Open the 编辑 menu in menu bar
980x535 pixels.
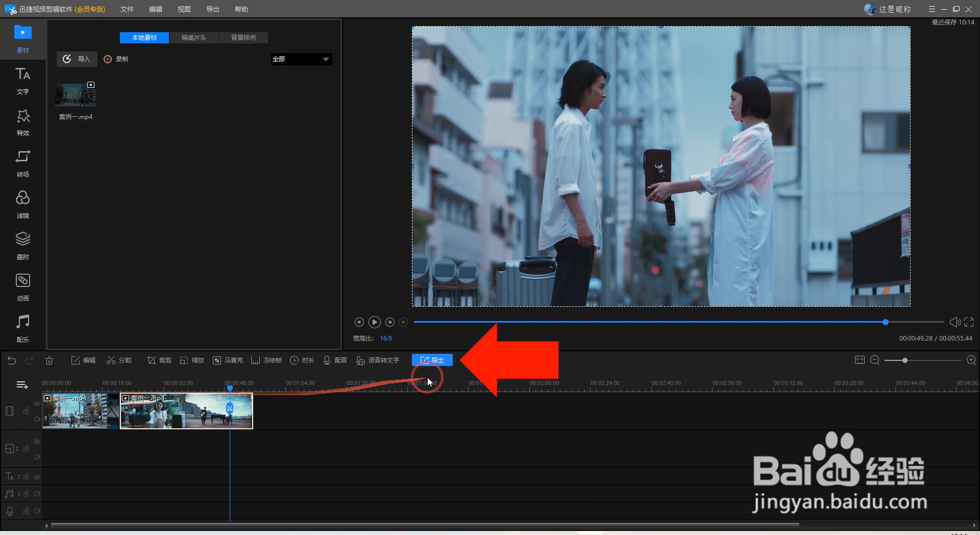coord(156,9)
